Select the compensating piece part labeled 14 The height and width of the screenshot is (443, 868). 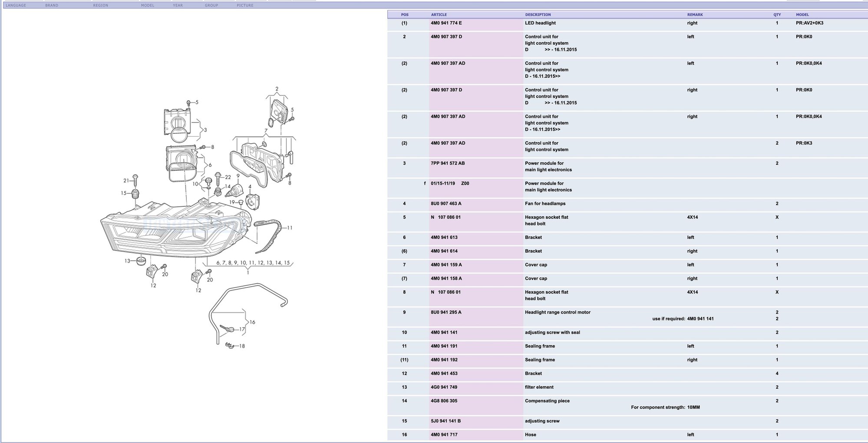[218, 191]
